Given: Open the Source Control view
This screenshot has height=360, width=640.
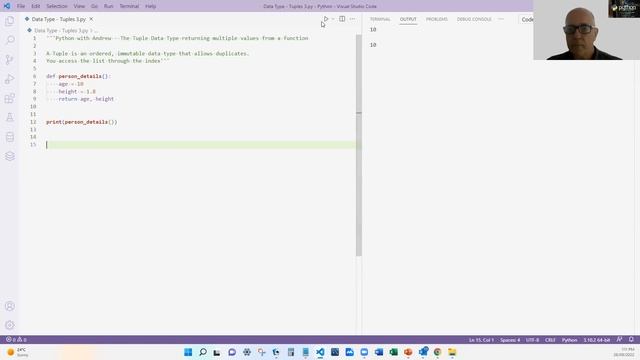Looking at the screenshot, I should tap(10, 60).
